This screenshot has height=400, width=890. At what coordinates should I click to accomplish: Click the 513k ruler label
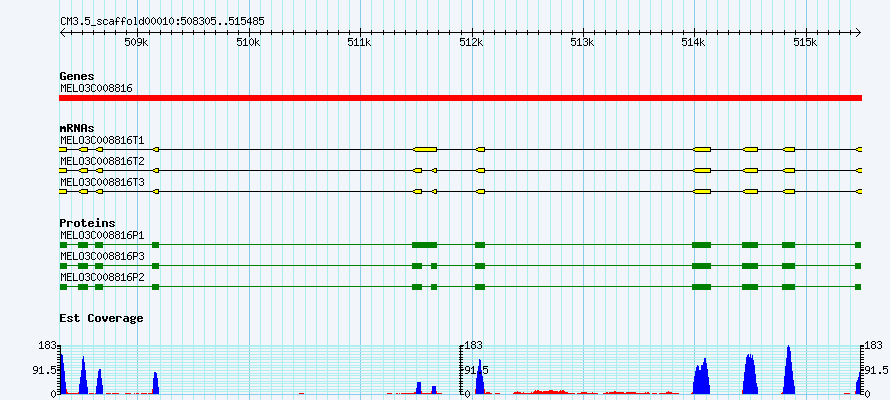click(582, 43)
